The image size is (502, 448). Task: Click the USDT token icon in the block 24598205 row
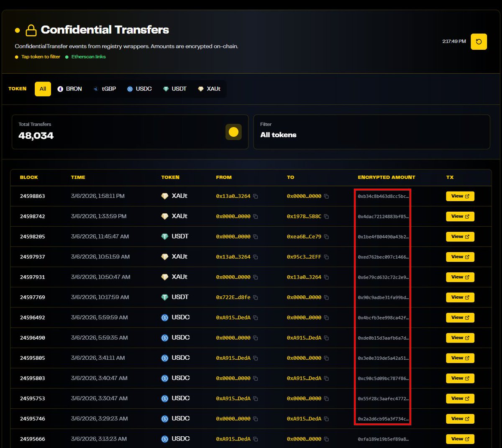165,237
